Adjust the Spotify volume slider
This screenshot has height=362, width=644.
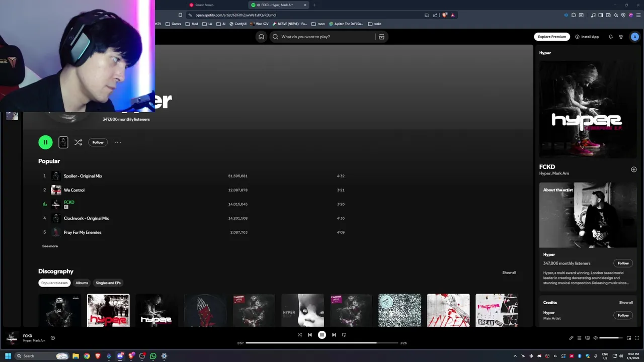pos(611,338)
